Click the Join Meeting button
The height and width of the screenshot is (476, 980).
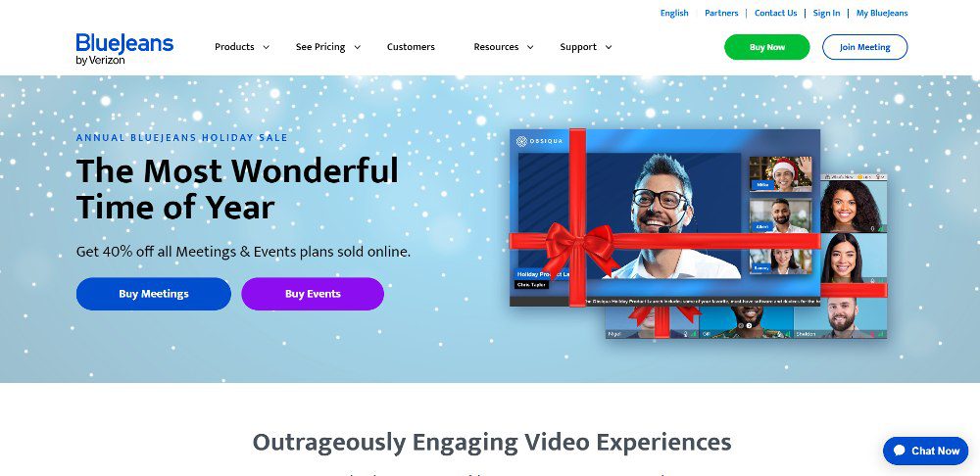click(x=865, y=47)
